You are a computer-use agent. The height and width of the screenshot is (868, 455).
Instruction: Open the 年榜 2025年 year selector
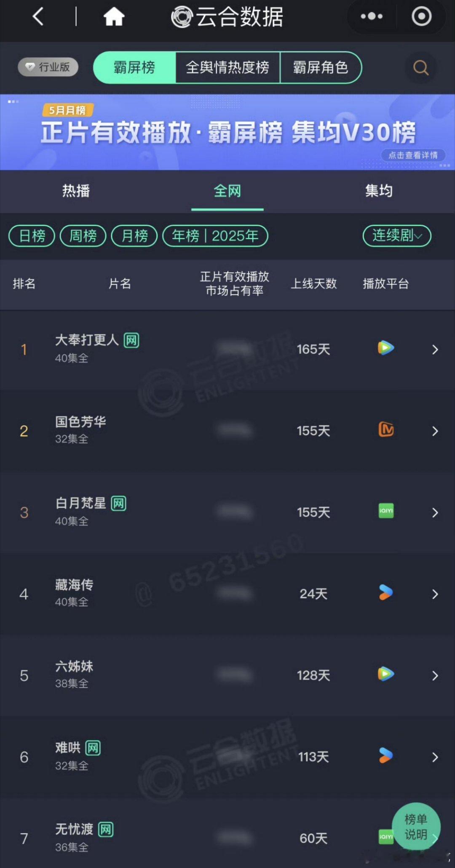point(215,236)
